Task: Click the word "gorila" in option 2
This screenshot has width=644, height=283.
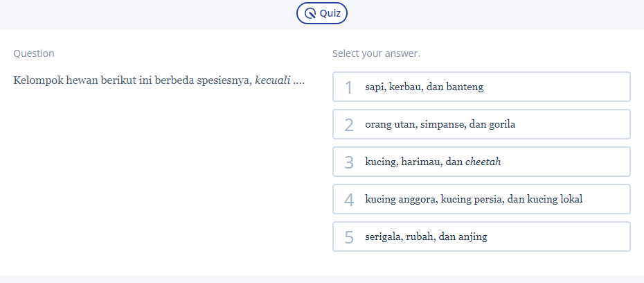Action: click(x=501, y=125)
